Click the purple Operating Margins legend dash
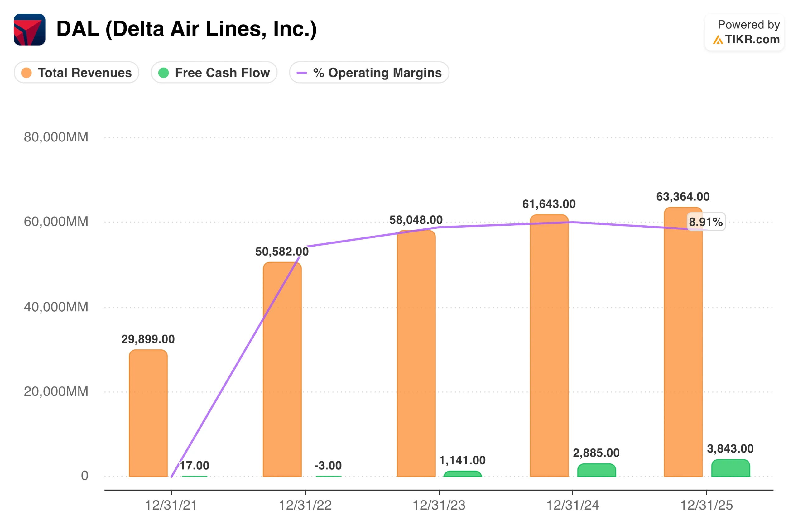The height and width of the screenshot is (532, 798). tap(302, 73)
